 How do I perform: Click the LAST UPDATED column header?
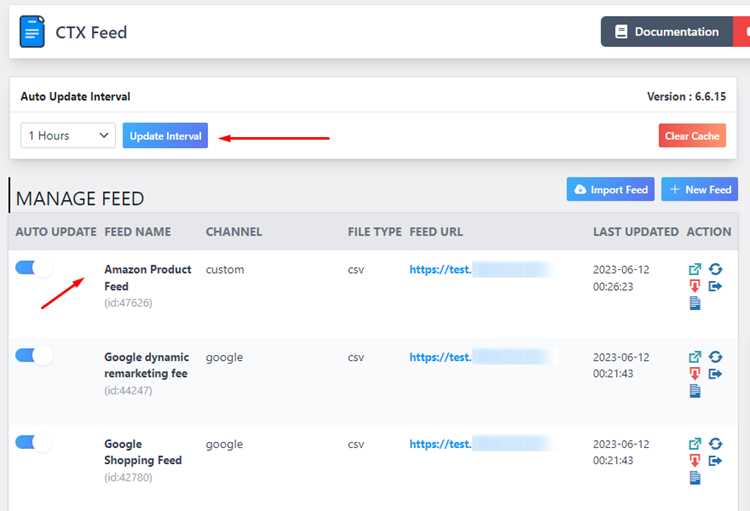click(636, 232)
